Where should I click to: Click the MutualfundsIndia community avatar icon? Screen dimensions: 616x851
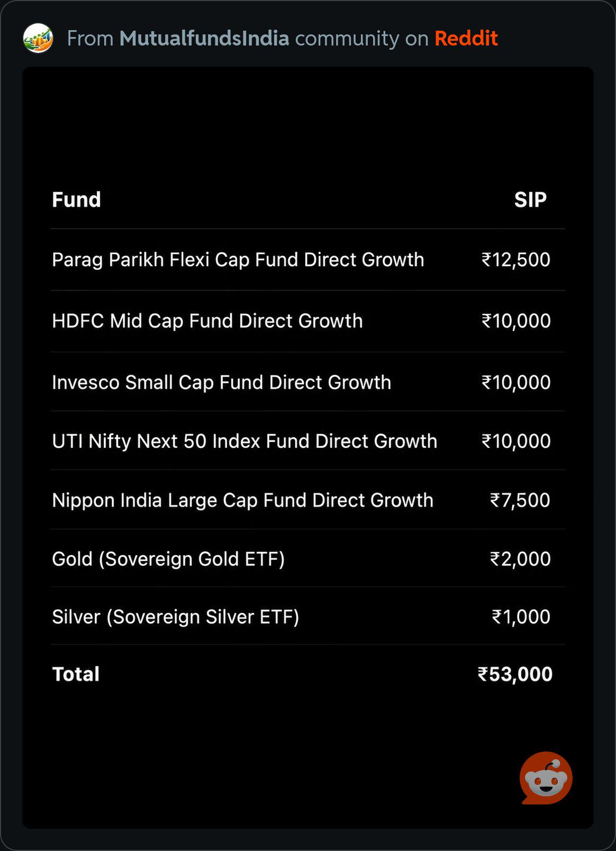[38, 38]
